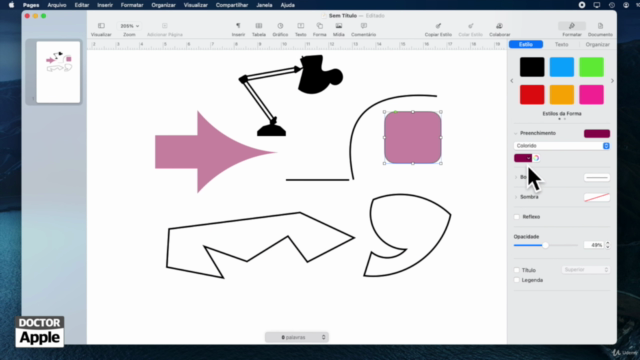Open the Pages application menu
The image size is (640, 360).
tap(31, 5)
